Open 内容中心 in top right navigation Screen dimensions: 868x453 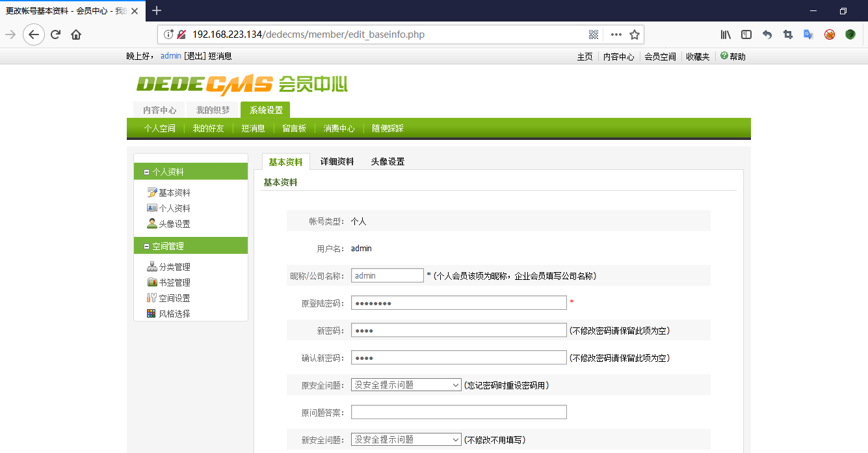pyautogui.click(x=619, y=57)
